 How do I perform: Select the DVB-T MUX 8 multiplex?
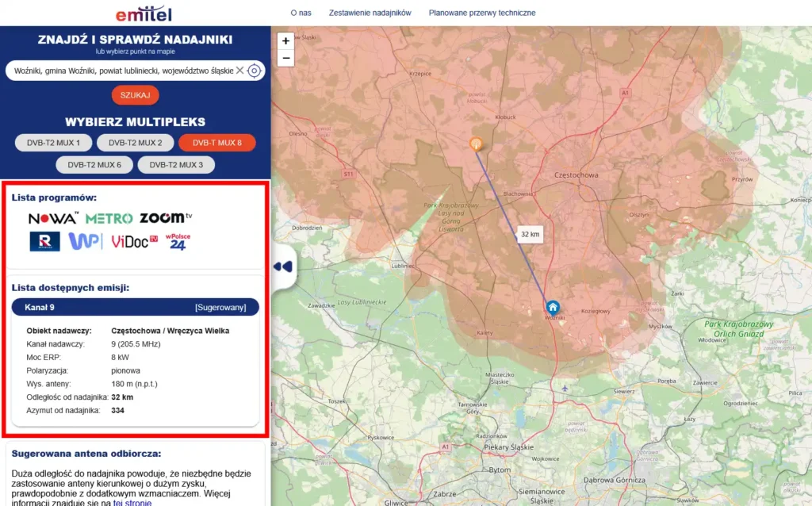click(216, 143)
